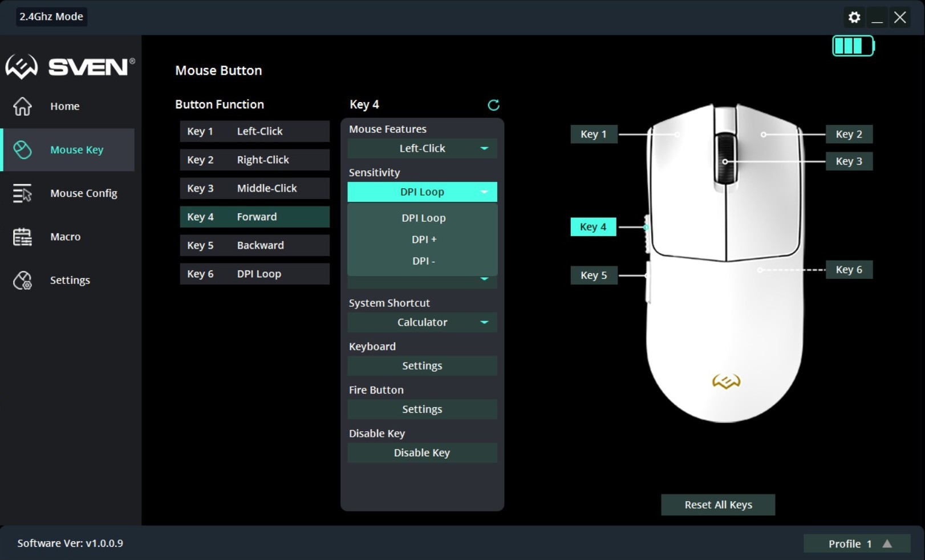
Task: Choose DPI + from the list
Action: pyautogui.click(x=423, y=240)
